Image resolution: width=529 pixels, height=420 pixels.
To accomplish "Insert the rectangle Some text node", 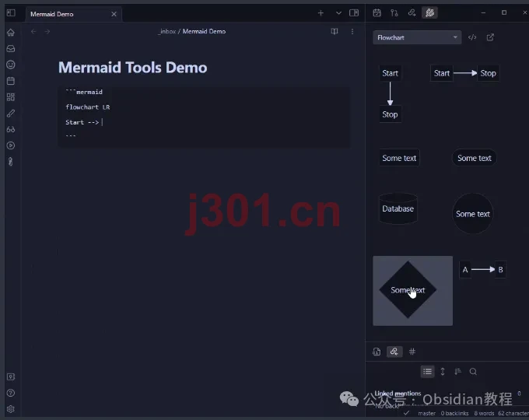I will point(399,158).
